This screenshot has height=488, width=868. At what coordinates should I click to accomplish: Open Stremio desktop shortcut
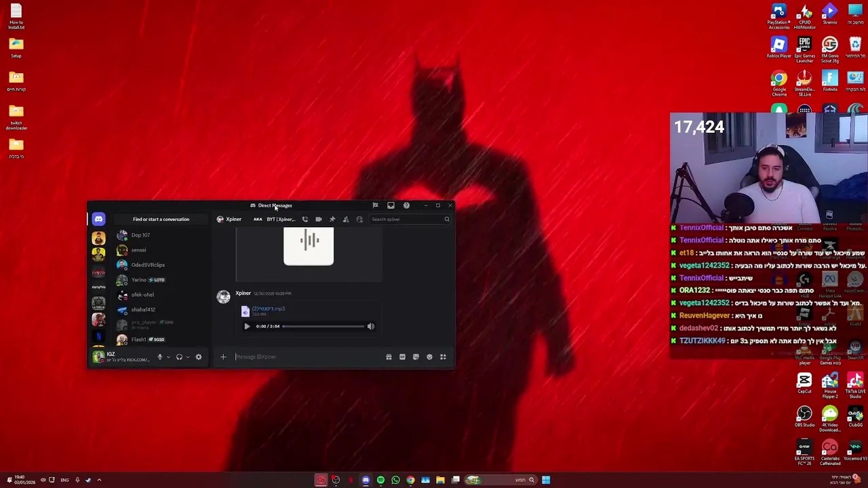point(830,14)
